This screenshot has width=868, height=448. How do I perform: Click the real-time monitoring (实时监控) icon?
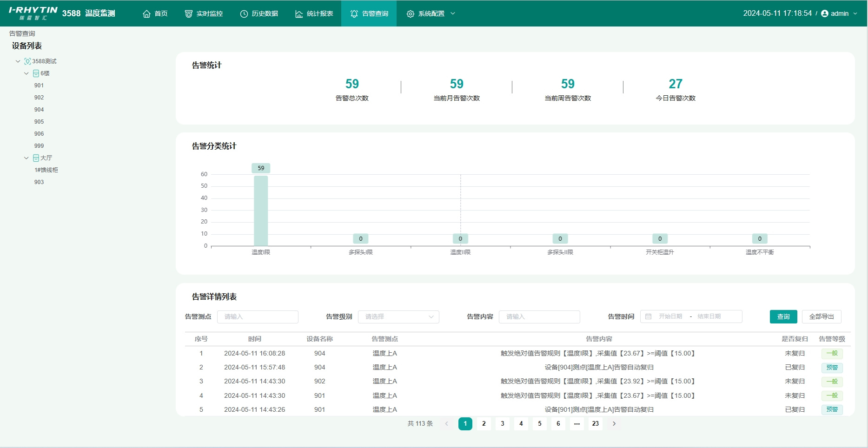188,14
